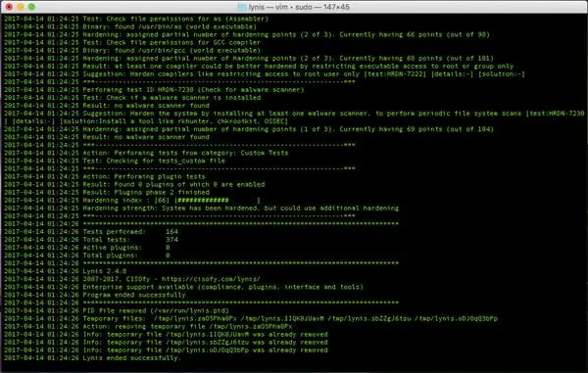Screen dimensions: 588x373
Task: Click 'Suggestion: Harden the system by installing' line
Action: point(294,114)
